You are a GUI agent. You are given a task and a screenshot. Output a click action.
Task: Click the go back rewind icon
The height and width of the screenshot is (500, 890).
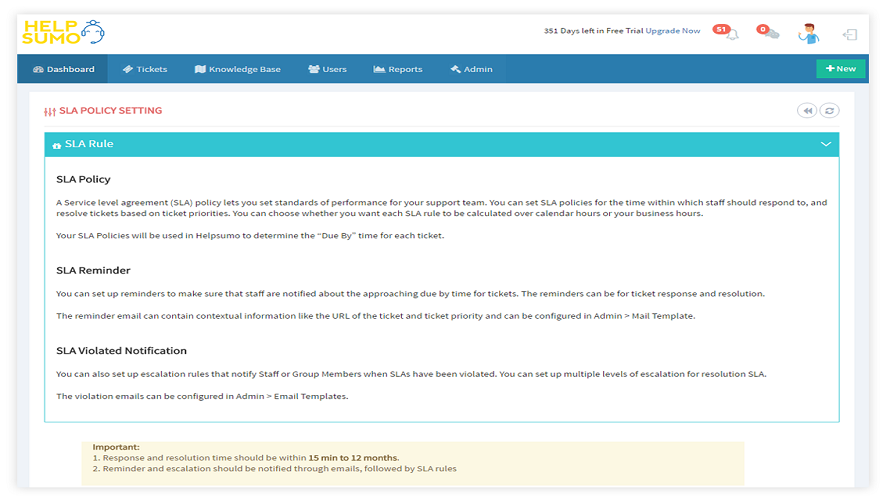click(807, 111)
